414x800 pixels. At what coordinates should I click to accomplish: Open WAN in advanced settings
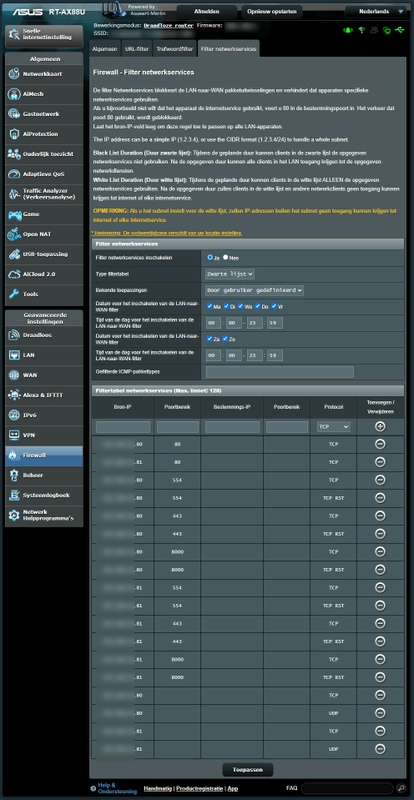pos(44,375)
